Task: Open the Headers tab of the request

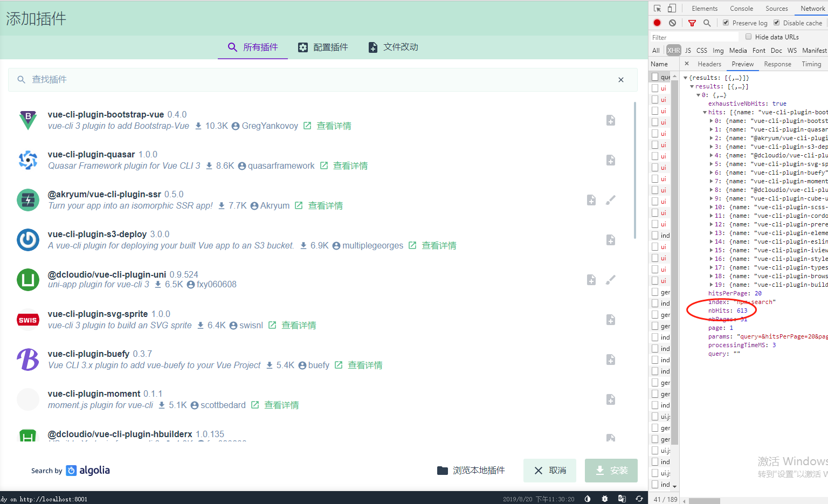Action: pyautogui.click(x=709, y=64)
